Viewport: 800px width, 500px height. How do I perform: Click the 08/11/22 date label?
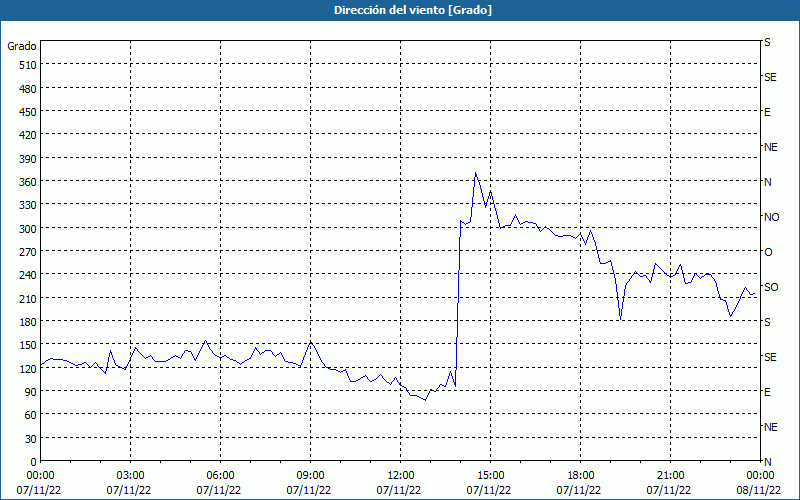point(759,490)
